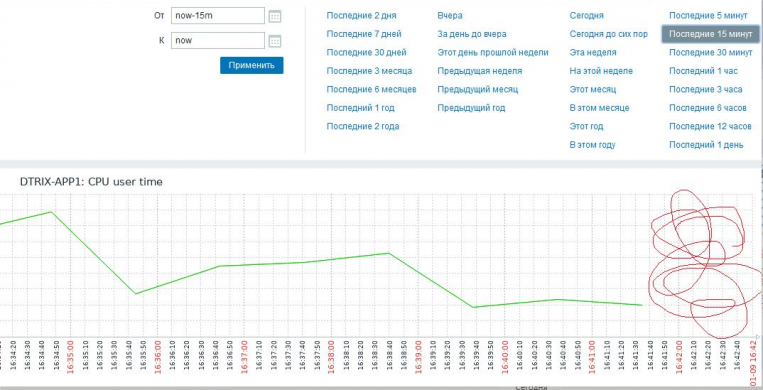Click the Применить button

252,65
